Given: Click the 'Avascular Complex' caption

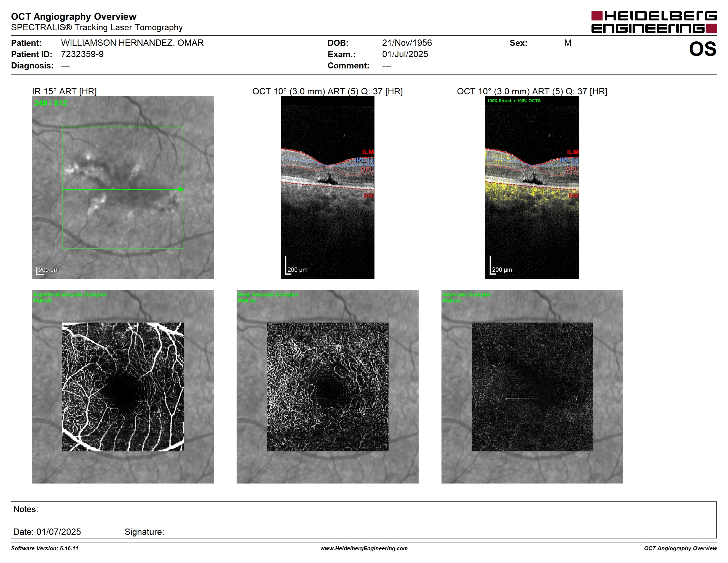Looking at the screenshot, I should click(x=466, y=294).
